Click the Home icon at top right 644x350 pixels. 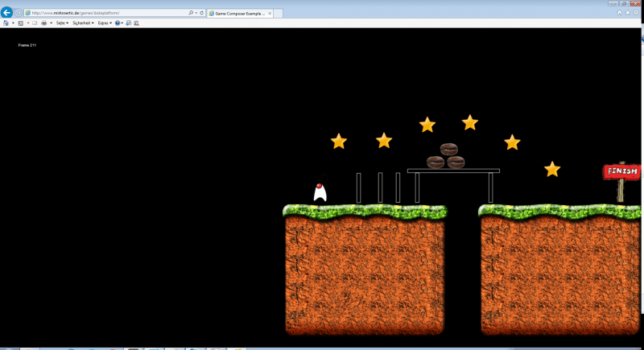[x=619, y=13]
